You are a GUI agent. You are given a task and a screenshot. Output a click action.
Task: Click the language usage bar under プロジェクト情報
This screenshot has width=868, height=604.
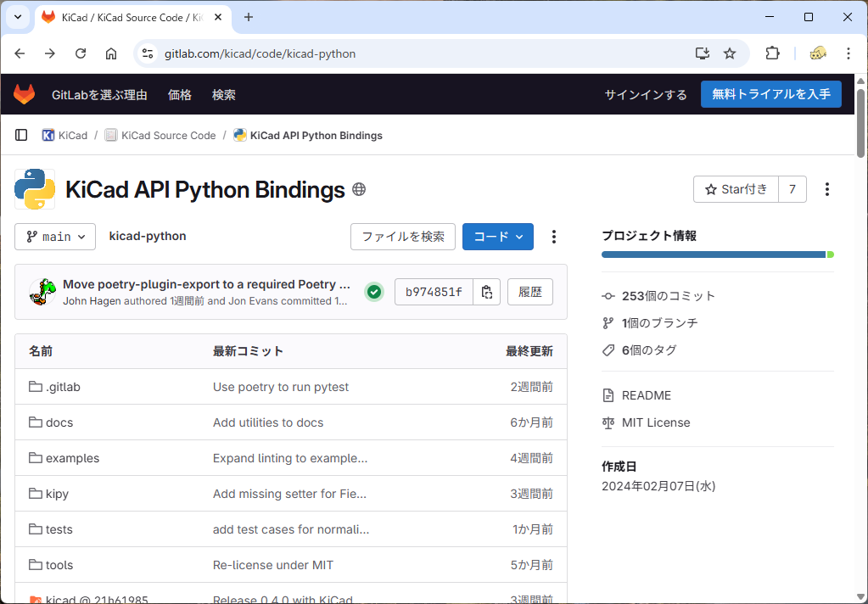(718, 254)
